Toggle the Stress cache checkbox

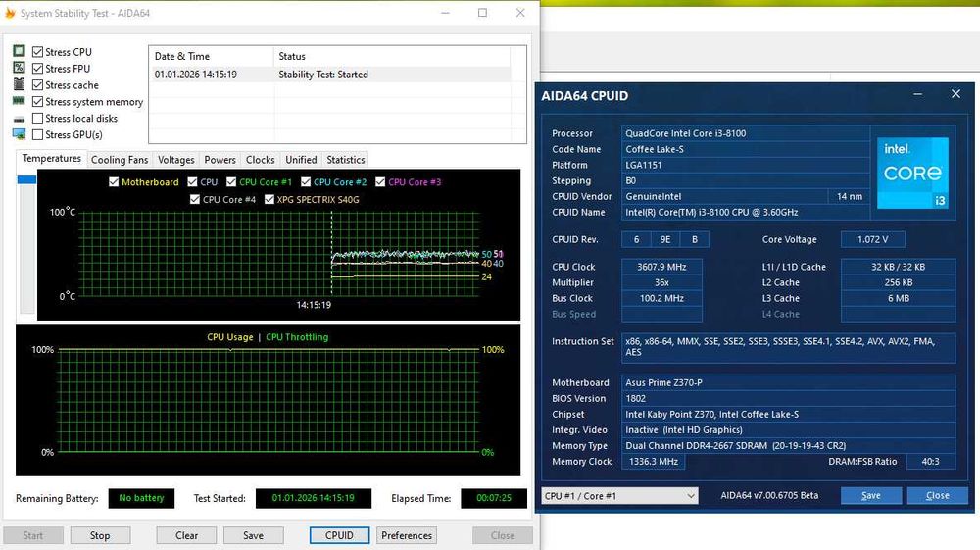[x=38, y=85]
